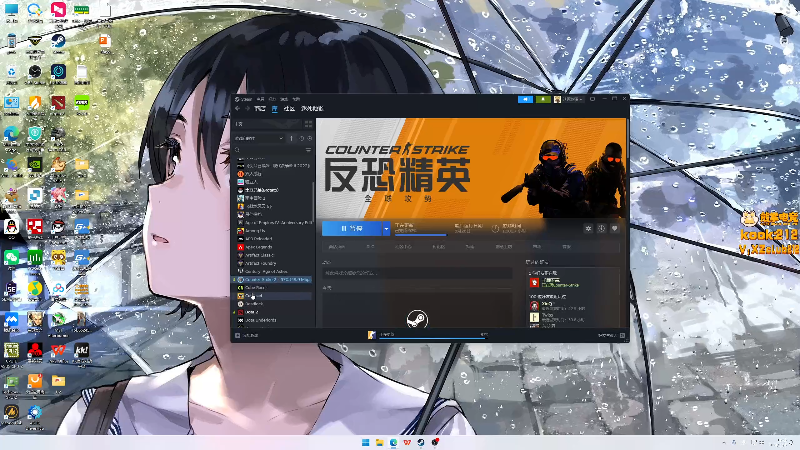Open Big Picture mode icon in title bar

pyautogui.click(x=592, y=99)
